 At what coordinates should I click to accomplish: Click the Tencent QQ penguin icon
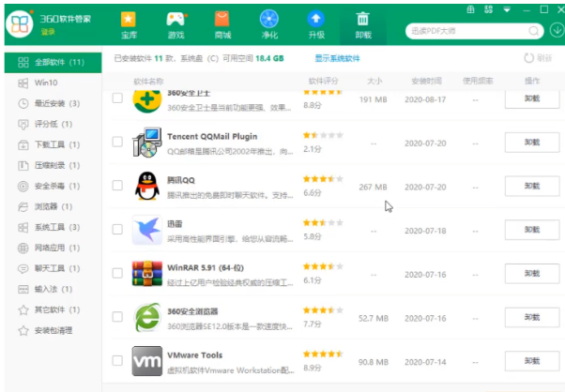(146, 186)
